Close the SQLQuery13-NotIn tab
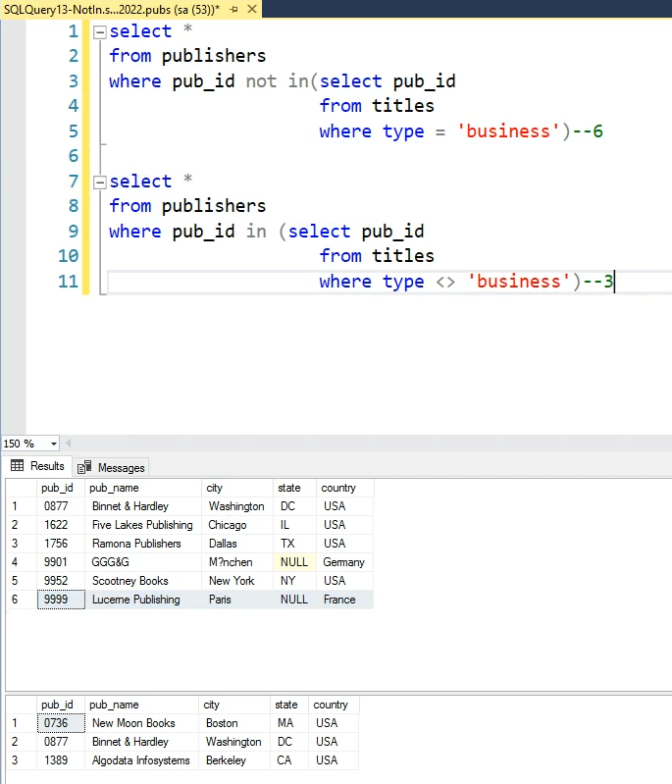672x784 pixels. pyautogui.click(x=252, y=9)
